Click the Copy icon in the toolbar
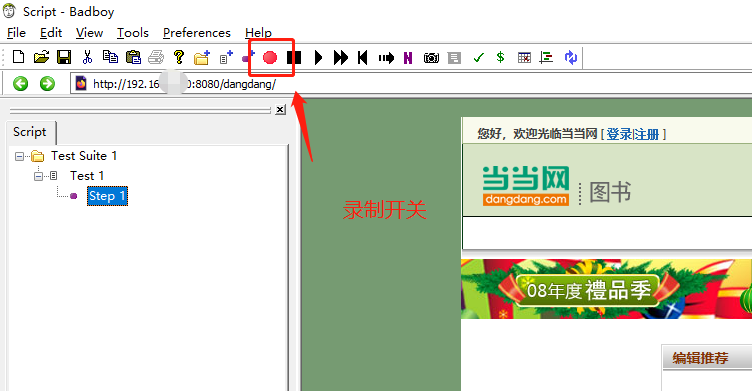This screenshot has width=752, height=391. (x=110, y=57)
